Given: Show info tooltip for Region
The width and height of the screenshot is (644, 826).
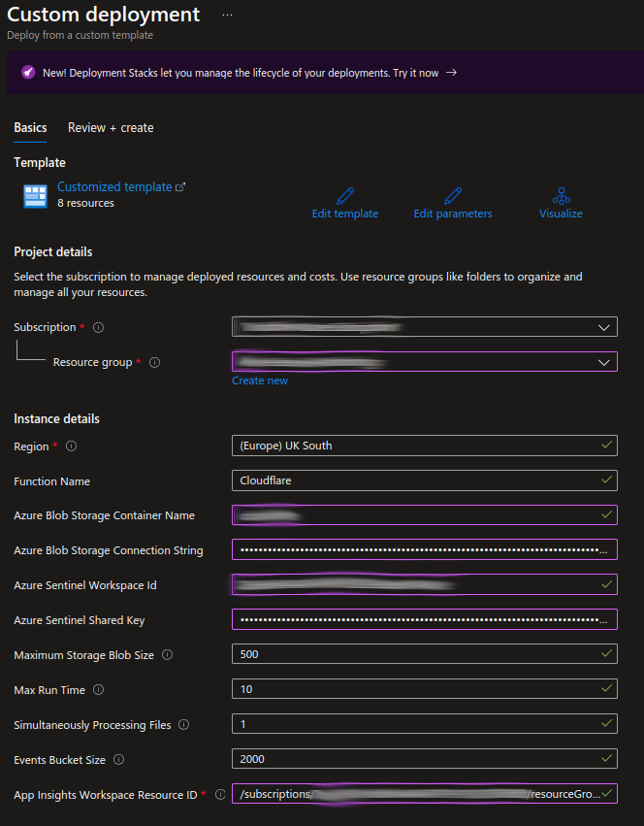Looking at the screenshot, I should point(71,446).
